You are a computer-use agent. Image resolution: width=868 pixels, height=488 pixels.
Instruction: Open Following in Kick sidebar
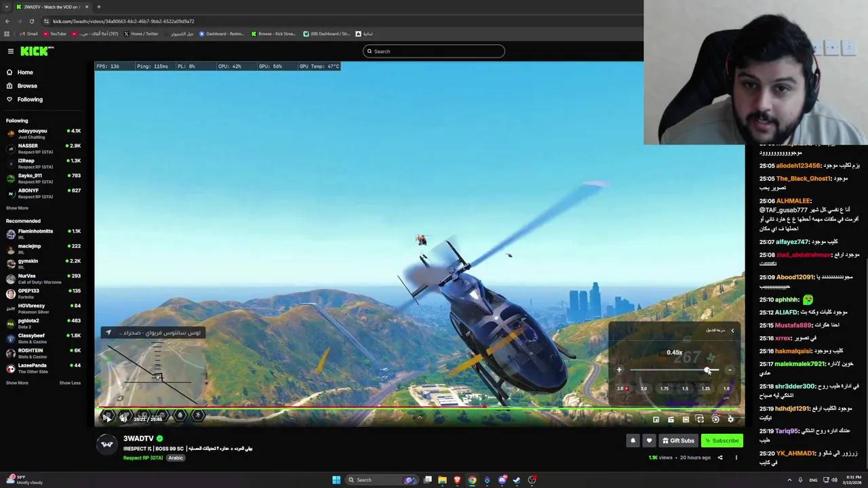point(30,100)
